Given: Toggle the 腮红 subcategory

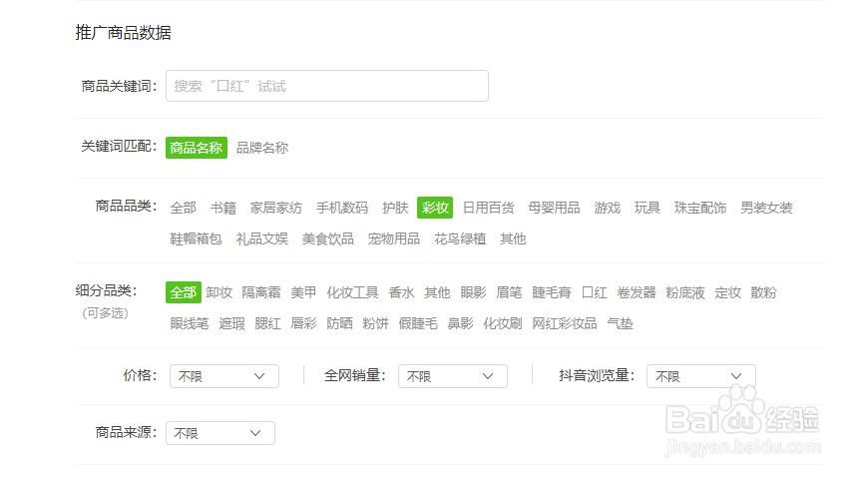Looking at the screenshot, I should 268,323.
